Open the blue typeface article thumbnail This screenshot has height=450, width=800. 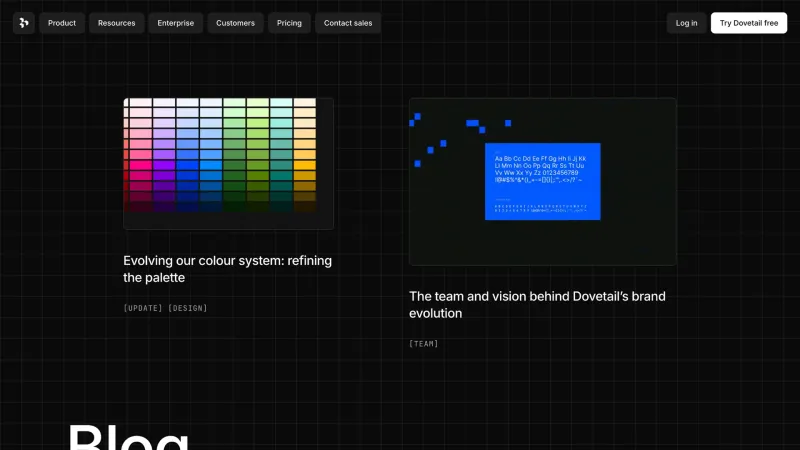(543, 182)
